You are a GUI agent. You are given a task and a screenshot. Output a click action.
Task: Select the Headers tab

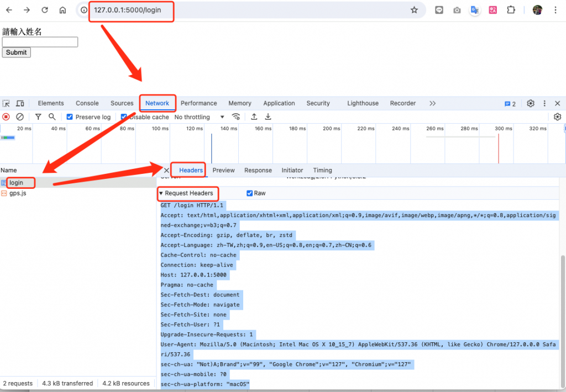[191, 171]
